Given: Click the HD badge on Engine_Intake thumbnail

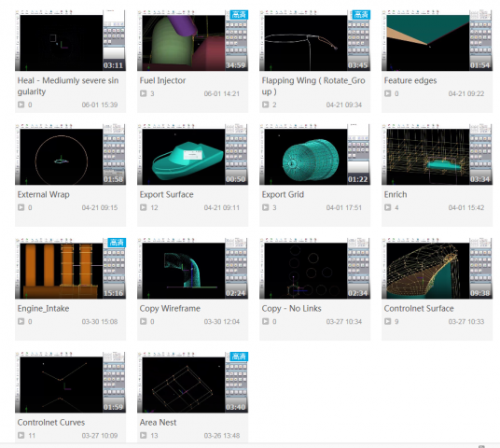Looking at the screenshot, I should click(117, 243).
